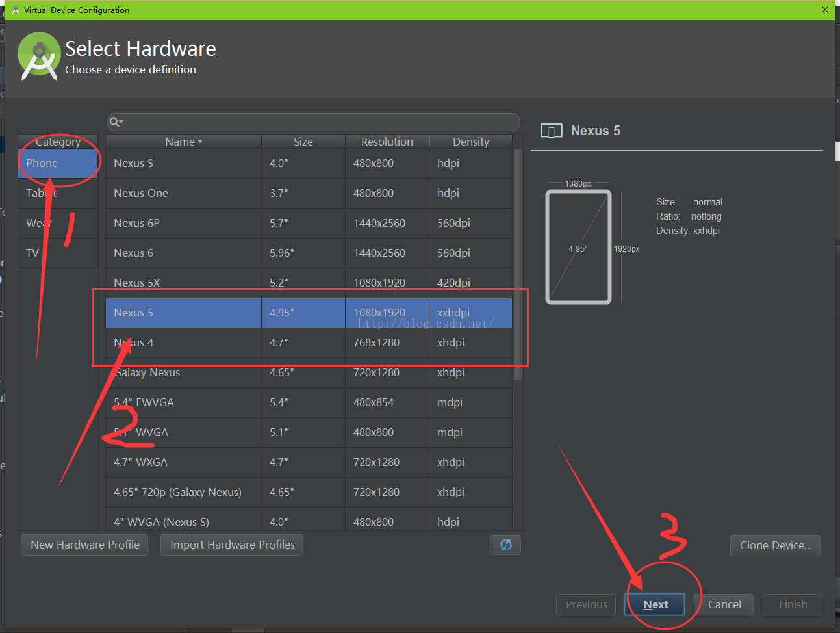Click the Previous button

point(587,604)
